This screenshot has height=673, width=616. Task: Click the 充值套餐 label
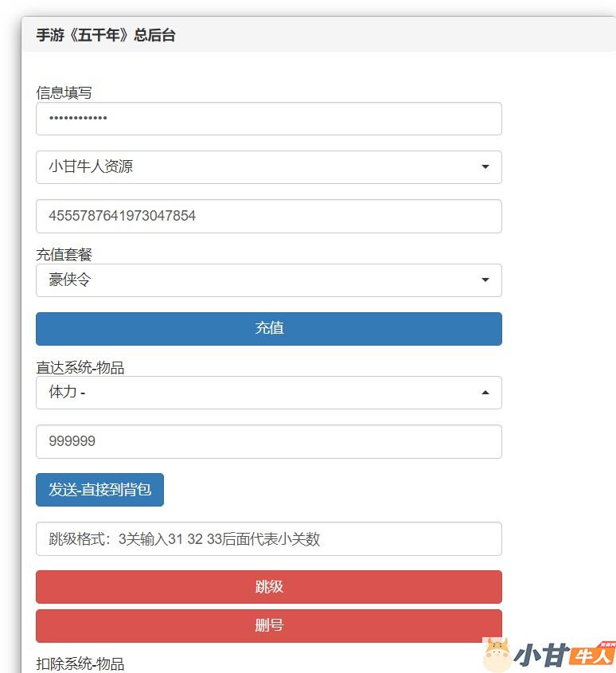(64, 254)
